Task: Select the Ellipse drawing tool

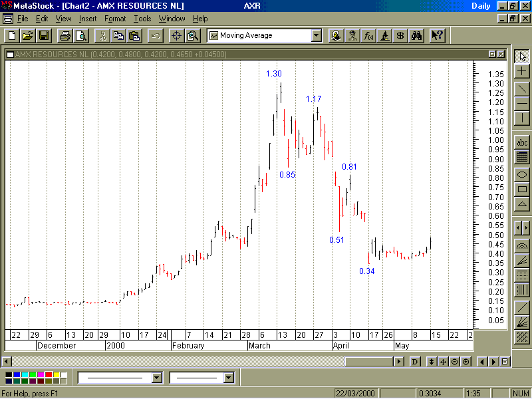Action: tap(522, 175)
